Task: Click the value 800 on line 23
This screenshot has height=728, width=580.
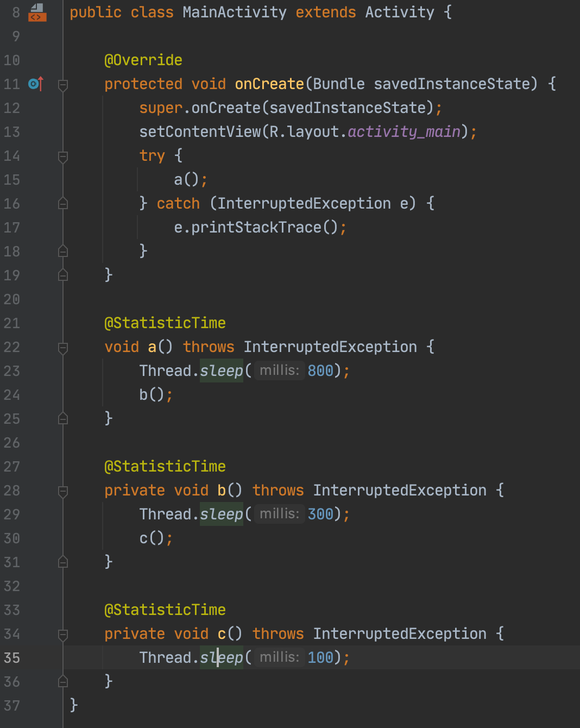Action: coord(320,371)
